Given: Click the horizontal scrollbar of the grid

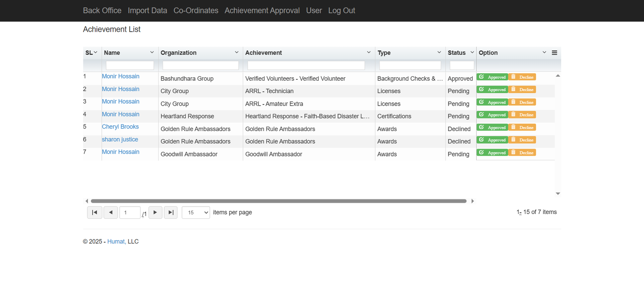Looking at the screenshot, I should (x=279, y=201).
